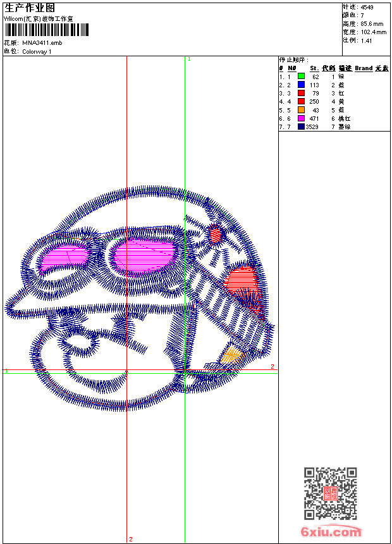
Task: Click the colour count value 7
Action: [x=362, y=16]
